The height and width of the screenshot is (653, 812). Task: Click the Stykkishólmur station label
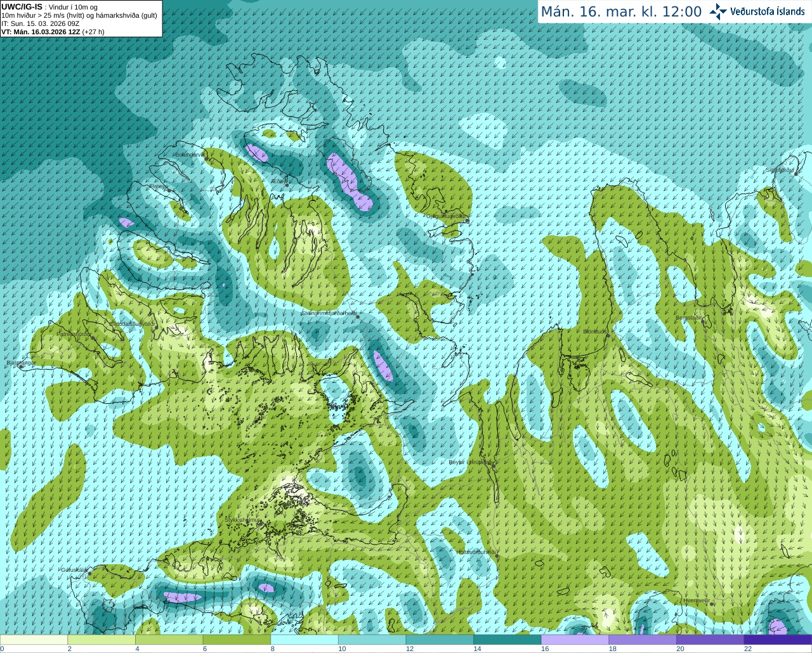point(243,520)
